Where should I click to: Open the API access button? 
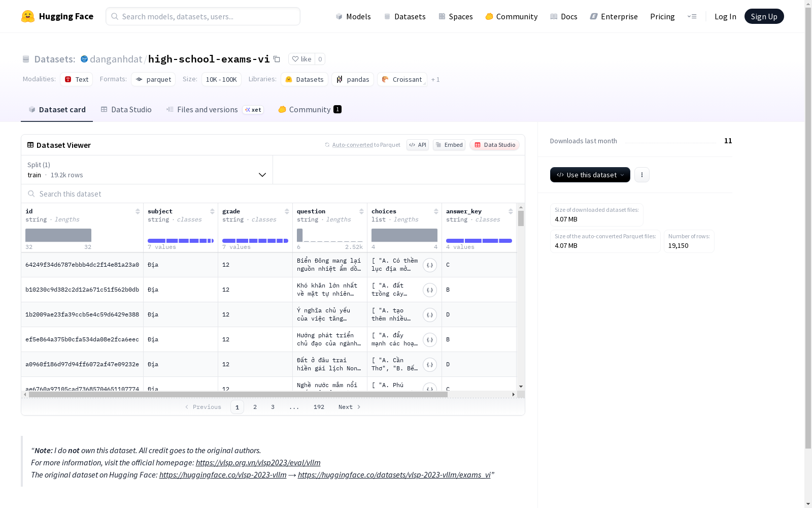point(418,145)
